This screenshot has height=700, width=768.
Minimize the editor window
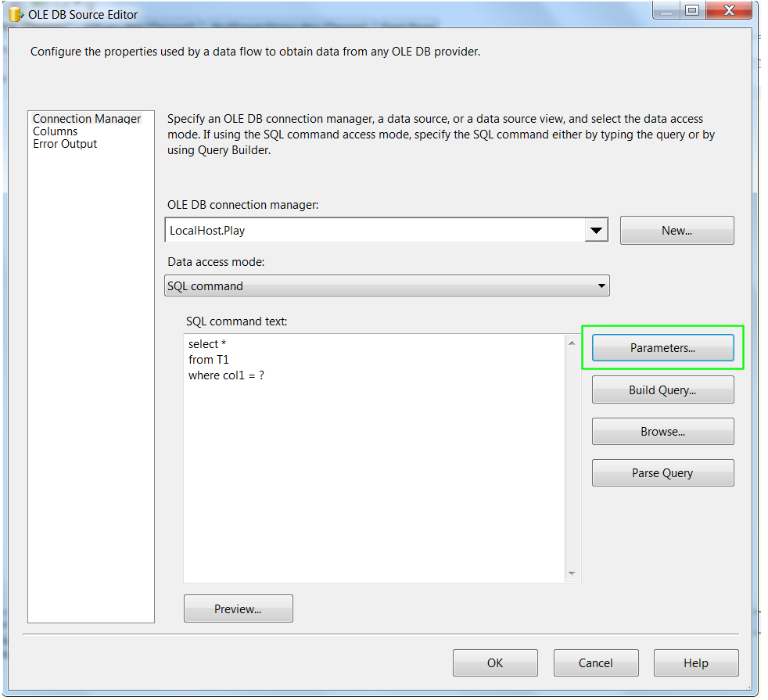[x=666, y=10]
